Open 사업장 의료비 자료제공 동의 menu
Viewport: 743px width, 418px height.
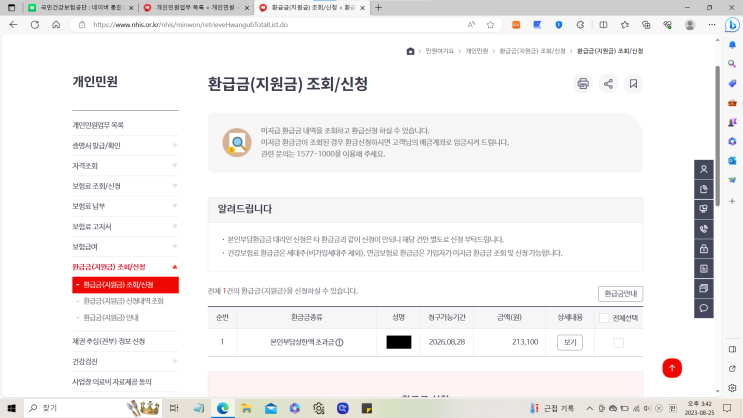[112, 382]
